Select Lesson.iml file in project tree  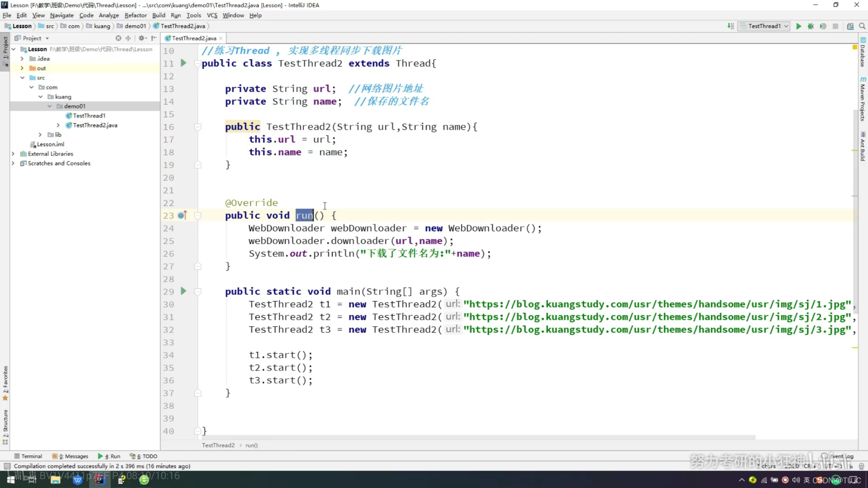pyautogui.click(x=47, y=144)
